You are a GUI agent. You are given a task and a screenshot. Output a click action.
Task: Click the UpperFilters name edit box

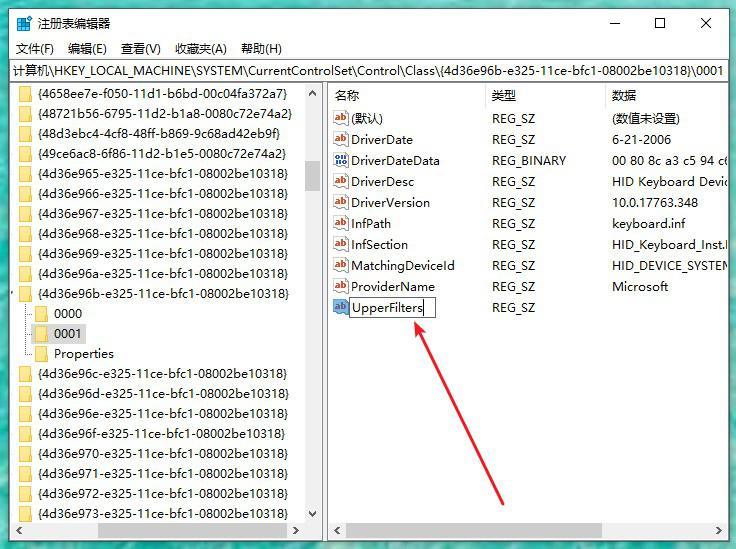[x=391, y=308]
